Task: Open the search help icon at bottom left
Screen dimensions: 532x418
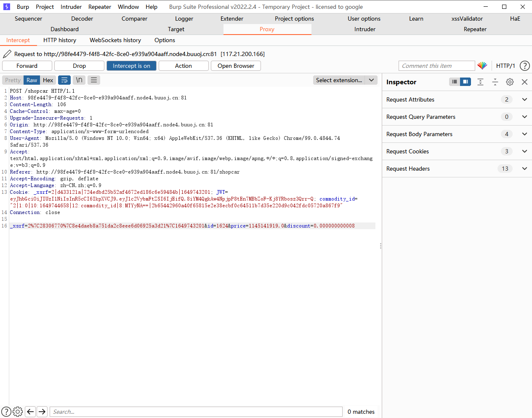Action: (x=6, y=412)
